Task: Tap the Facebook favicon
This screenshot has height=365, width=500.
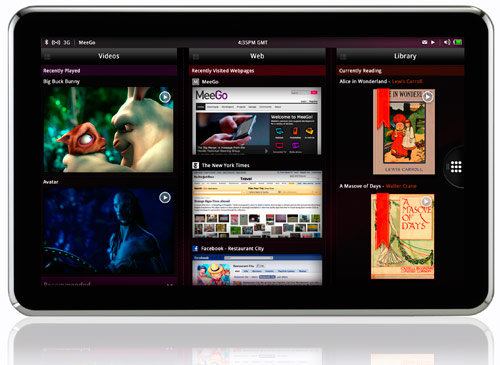Action: 196,248
